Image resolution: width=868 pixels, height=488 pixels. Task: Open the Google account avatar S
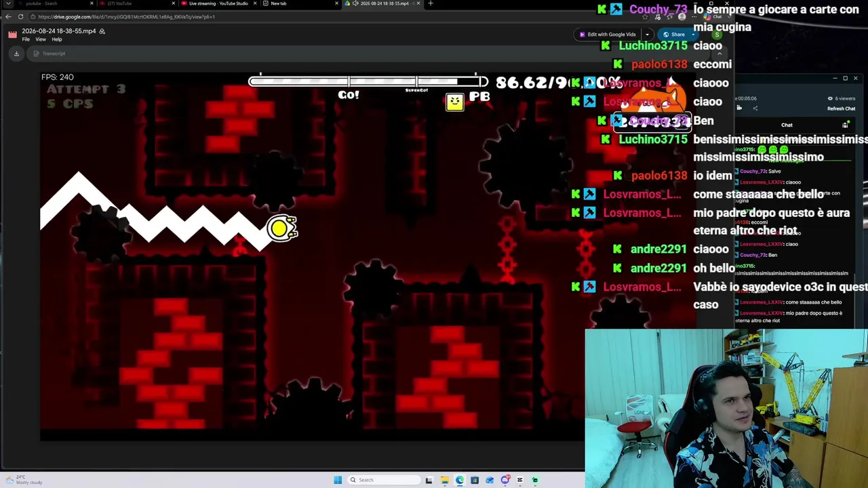point(717,35)
